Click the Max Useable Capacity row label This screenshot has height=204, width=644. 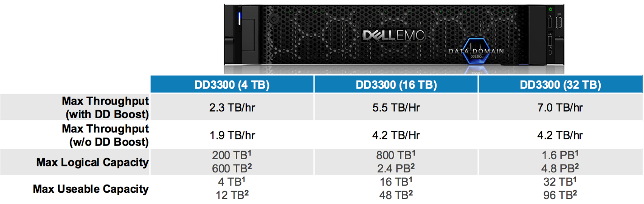[91, 189]
